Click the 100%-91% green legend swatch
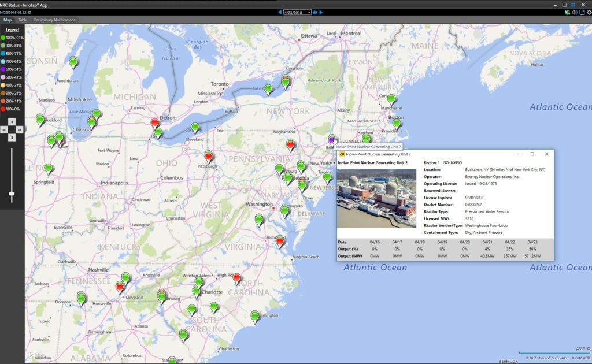This screenshot has height=364, width=592. (3, 38)
